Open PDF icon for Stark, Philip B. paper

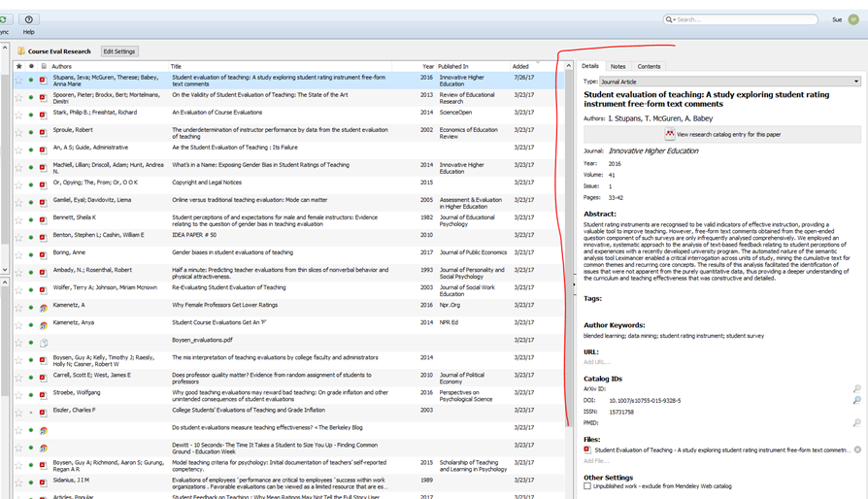43,116
